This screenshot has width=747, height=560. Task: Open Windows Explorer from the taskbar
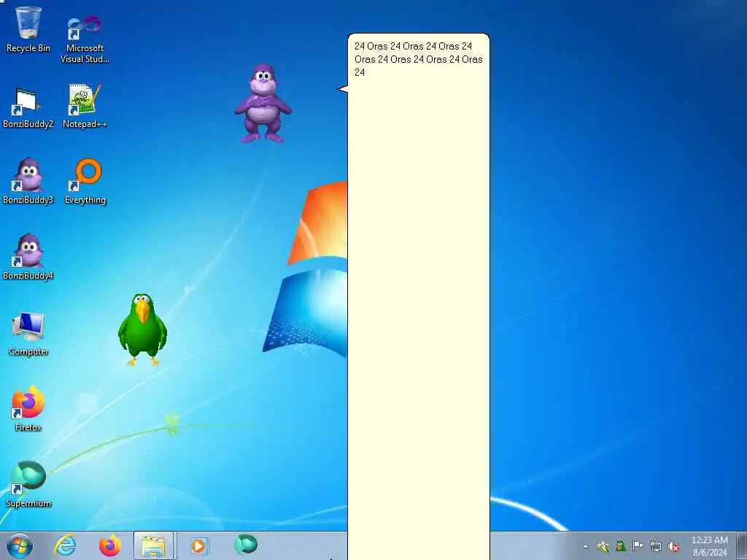(x=155, y=545)
